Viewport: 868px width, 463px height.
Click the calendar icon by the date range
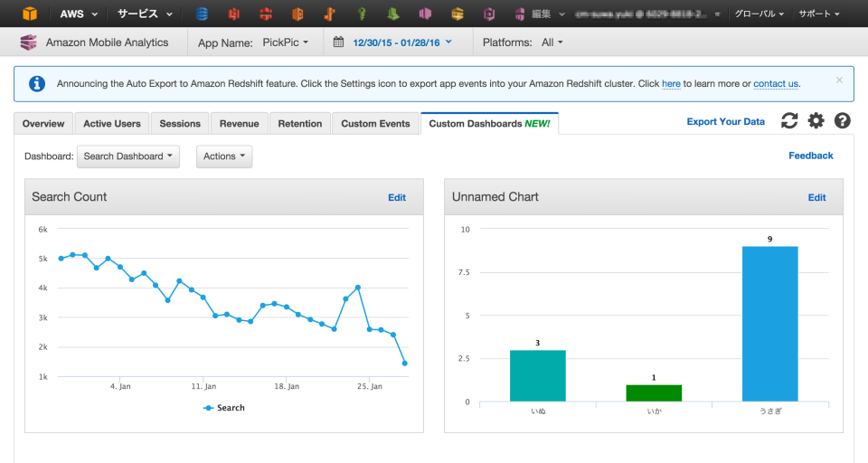[338, 42]
